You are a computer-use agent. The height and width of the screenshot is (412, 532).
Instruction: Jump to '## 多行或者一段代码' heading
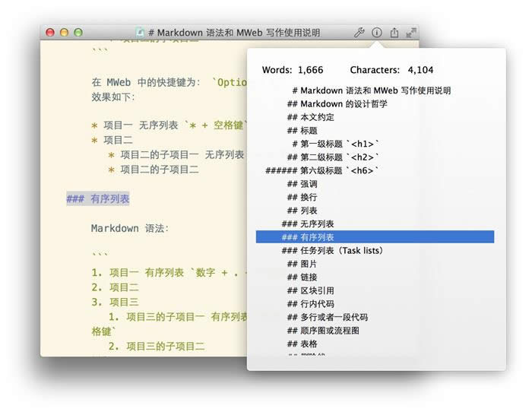pyautogui.click(x=328, y=317)
